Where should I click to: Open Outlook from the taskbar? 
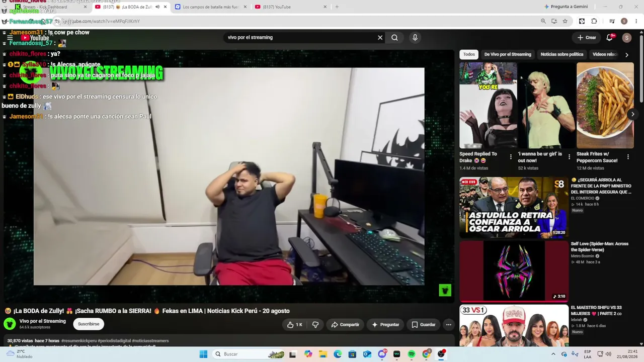click(367, 354)
